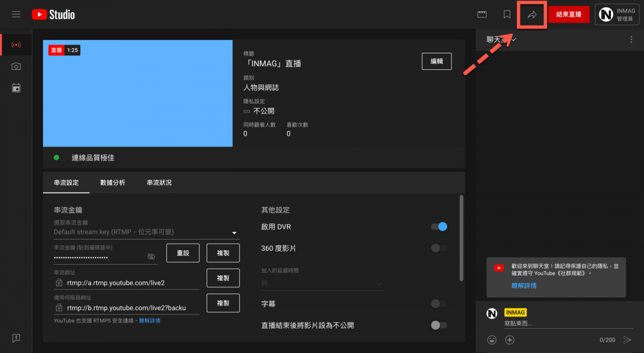Select the live stream sidebar icon

(16, 45)
